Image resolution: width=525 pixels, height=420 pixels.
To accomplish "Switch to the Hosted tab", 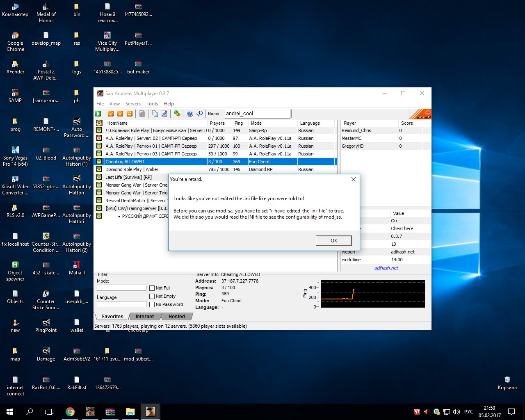I will point(176,317).
